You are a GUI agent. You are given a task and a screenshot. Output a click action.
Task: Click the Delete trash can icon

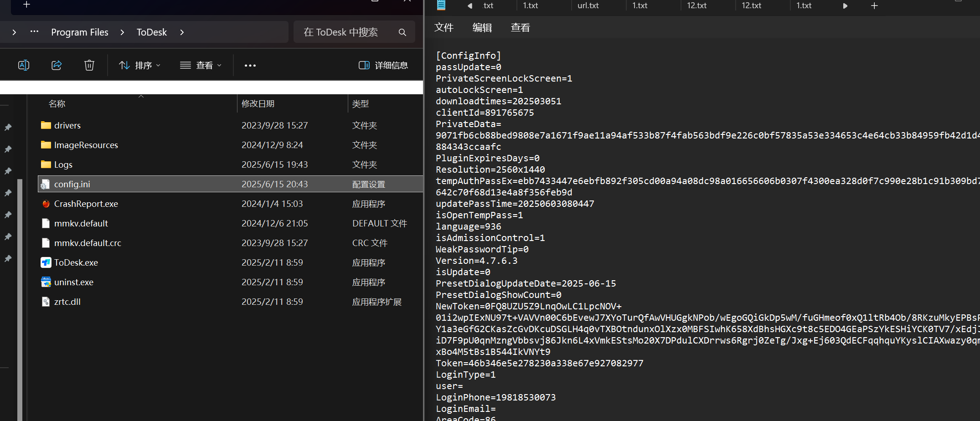coord(89,65)
